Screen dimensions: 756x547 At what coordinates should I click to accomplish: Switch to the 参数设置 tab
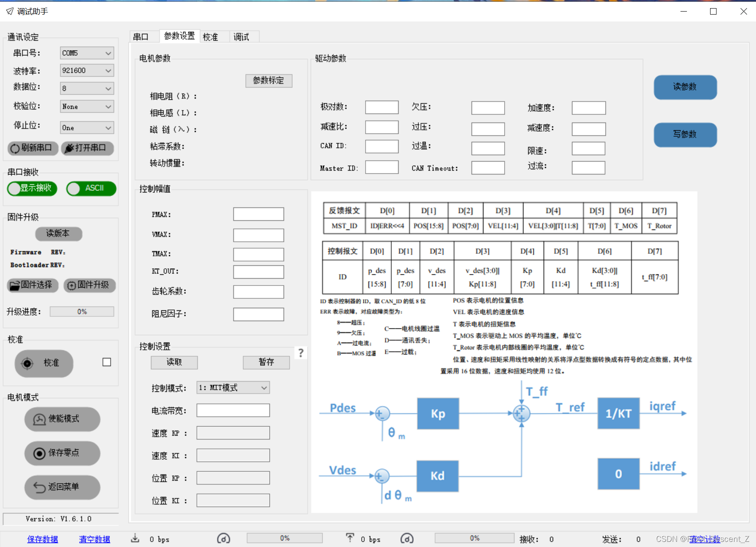(x=179, y=36)
